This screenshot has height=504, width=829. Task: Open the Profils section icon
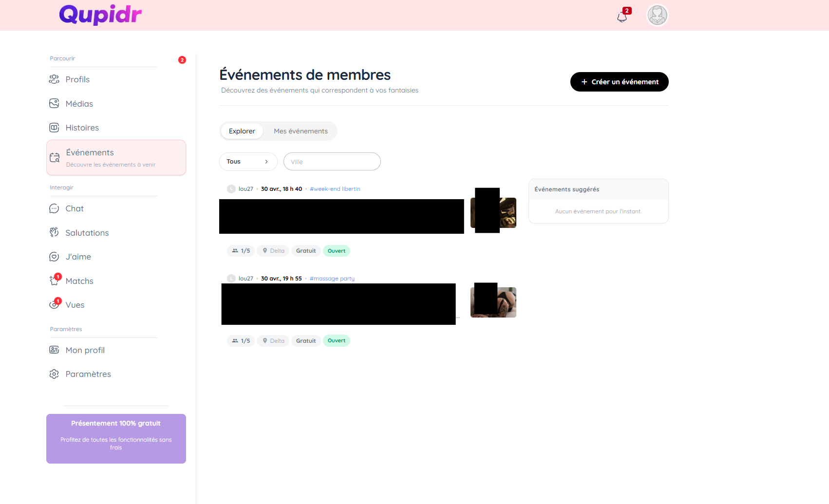tap(54, 79)
